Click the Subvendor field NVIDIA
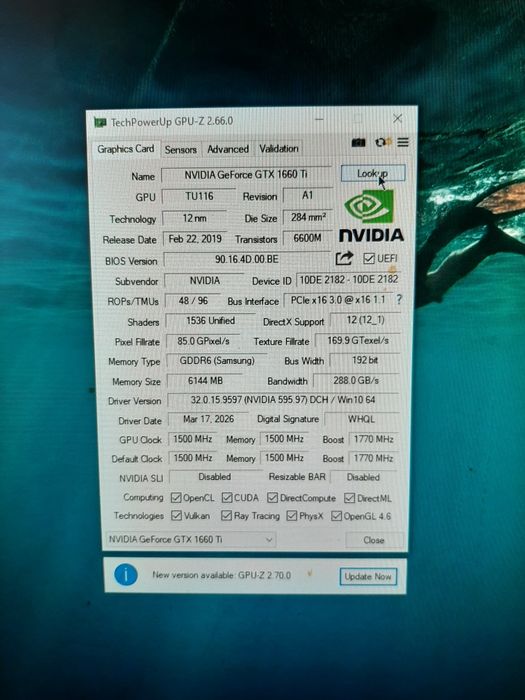Screen dimensions: 525x700 [204, 281]
